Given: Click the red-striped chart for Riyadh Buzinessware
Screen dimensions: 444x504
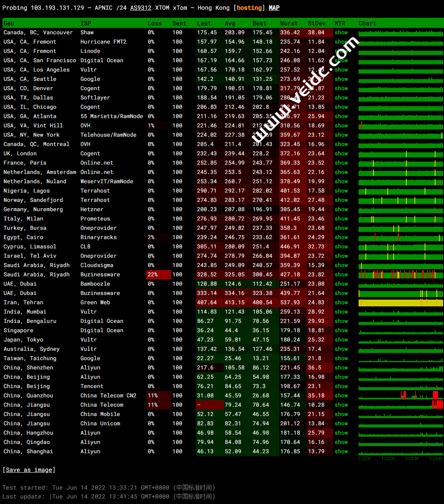Looking at the screenshot, I should (x=401, y=275).
